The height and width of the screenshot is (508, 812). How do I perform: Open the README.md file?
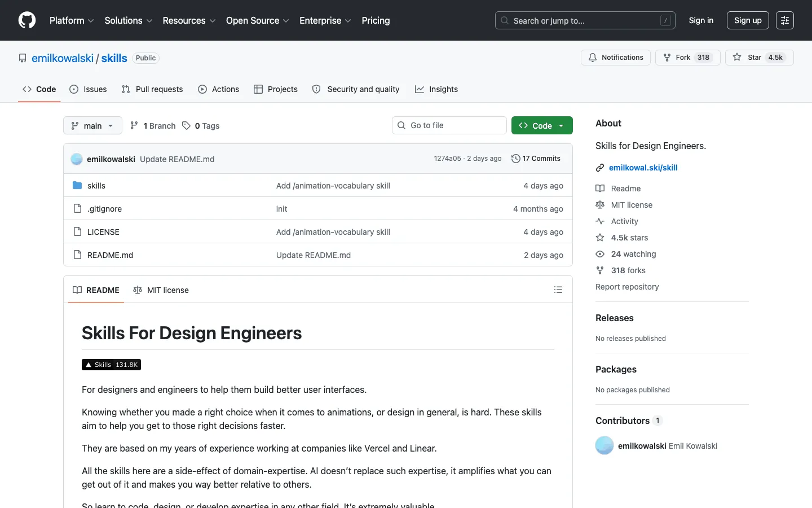110,255
